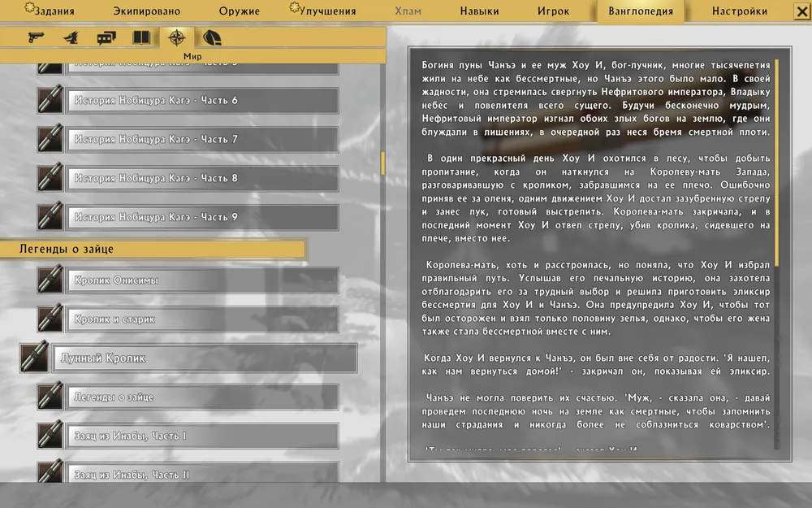Open Заяц из Инабы, Часть II
Image resolution: width=812 pixels, height=508 pixels.
202,472
